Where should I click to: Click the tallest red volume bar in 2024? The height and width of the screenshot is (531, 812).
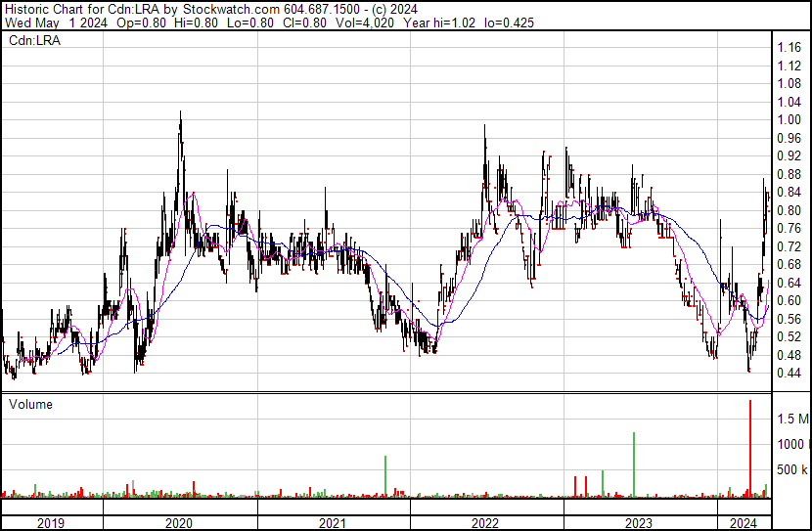pos(750,448)
